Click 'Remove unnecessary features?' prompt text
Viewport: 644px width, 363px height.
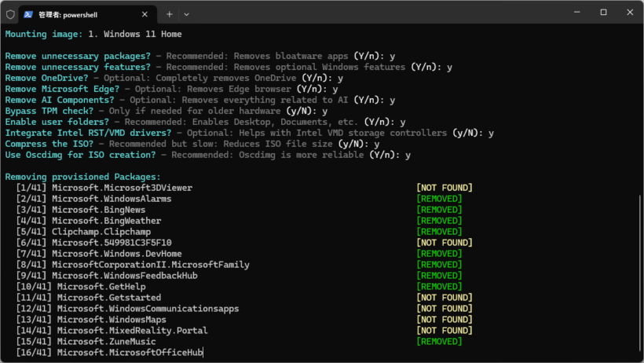point(78,67)
